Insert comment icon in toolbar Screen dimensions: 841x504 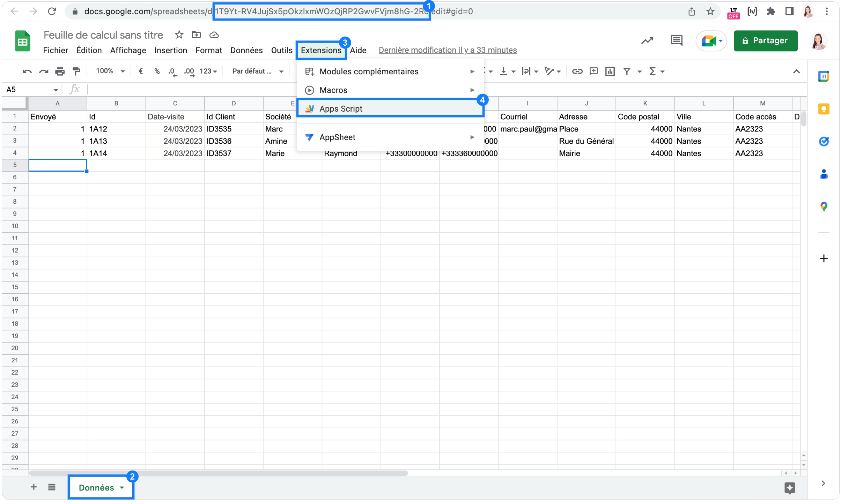(593, 72)
